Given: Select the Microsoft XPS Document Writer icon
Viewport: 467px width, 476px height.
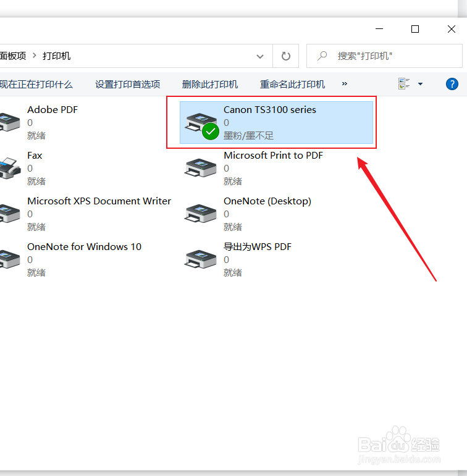Looking at the screenshot, I should (x=10, y=214).
